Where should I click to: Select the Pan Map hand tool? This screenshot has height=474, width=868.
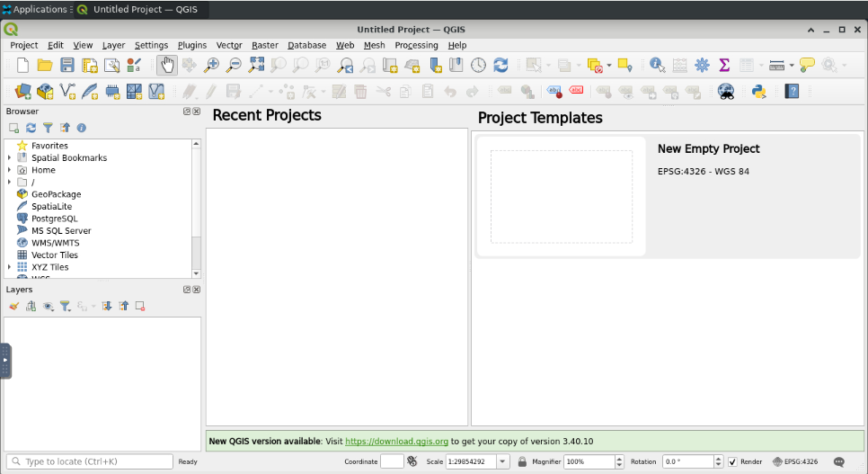point(166,66)
